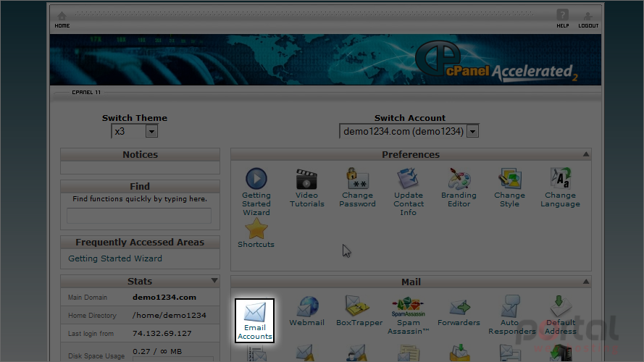This screenshot has width=644, height=362.
Task: Select the demo1234.com main domain value
Action: click(164, 297)
